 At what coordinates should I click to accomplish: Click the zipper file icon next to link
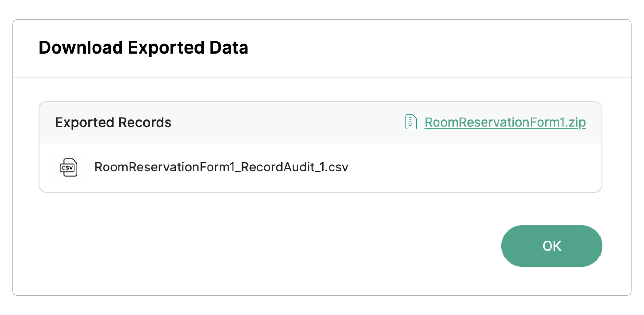(x=411, y=122)
